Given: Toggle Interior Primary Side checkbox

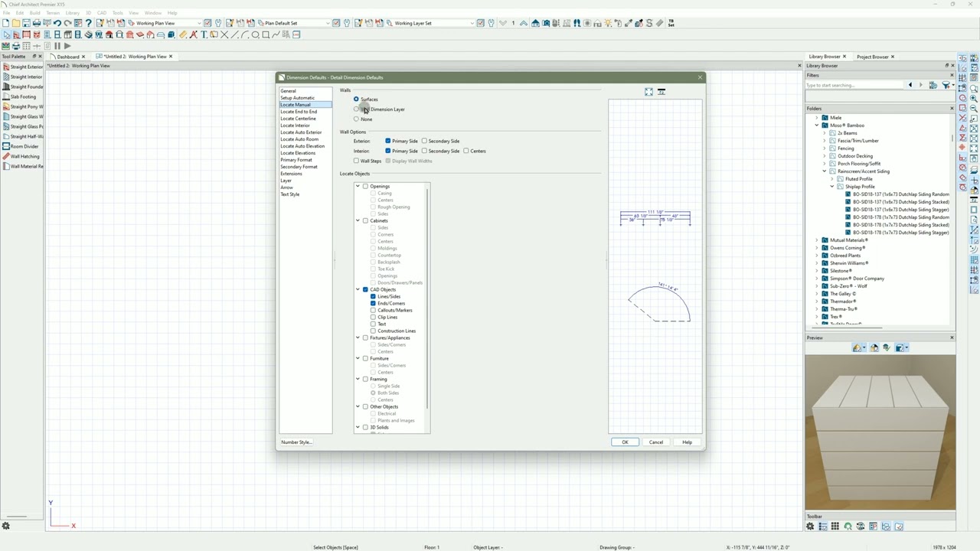Looking at the screenshot, I should pos(388,151).
